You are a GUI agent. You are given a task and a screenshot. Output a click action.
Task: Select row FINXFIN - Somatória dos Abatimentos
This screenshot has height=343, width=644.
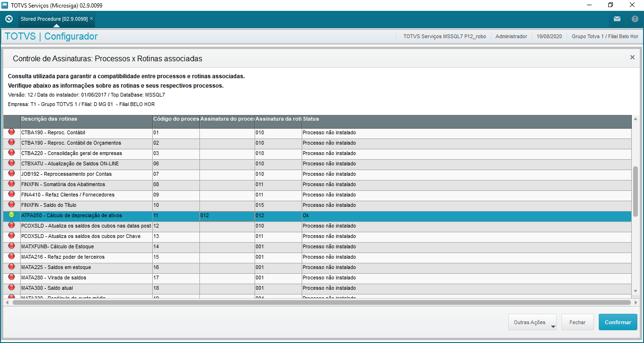tap(317, 185)
